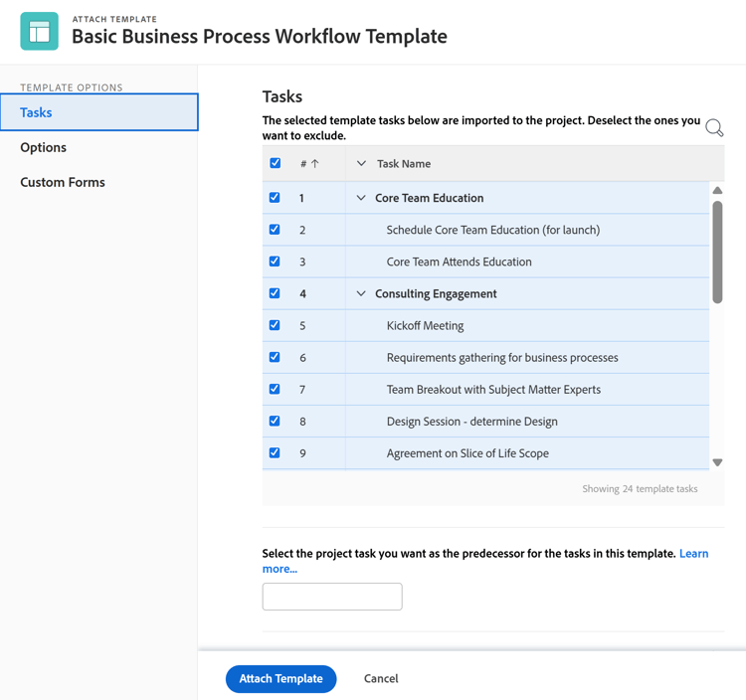Viewport: 746px width, 700px height.
Task: Uncheck task 2 Schedule Core Team Education
Action: click(x=276, y=230)
